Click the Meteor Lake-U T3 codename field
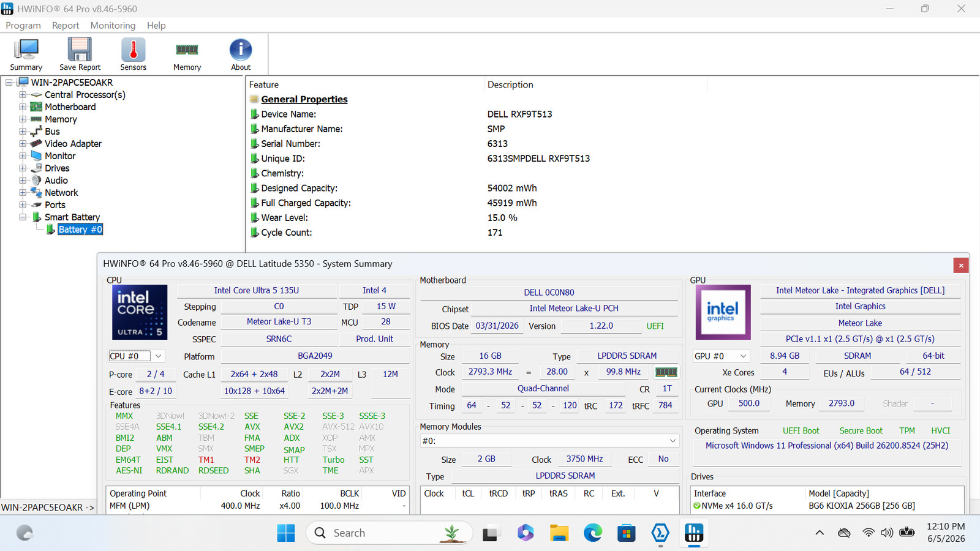980x551 pixels. (x=279, y=322)
